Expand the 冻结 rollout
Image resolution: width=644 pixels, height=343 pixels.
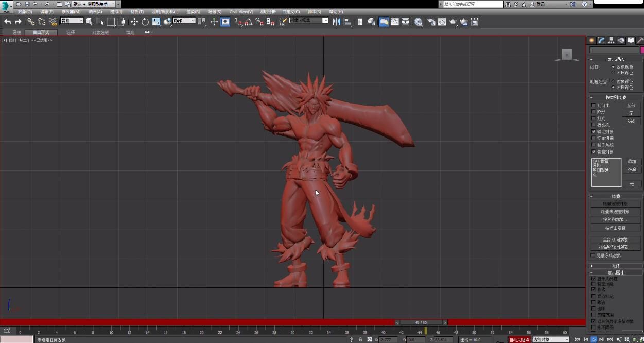click(615, 266)
